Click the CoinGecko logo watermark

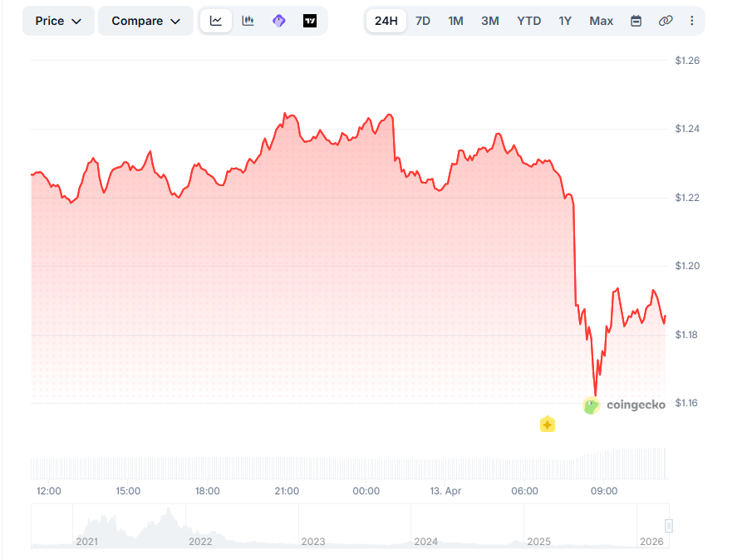(x=625, y=405)
